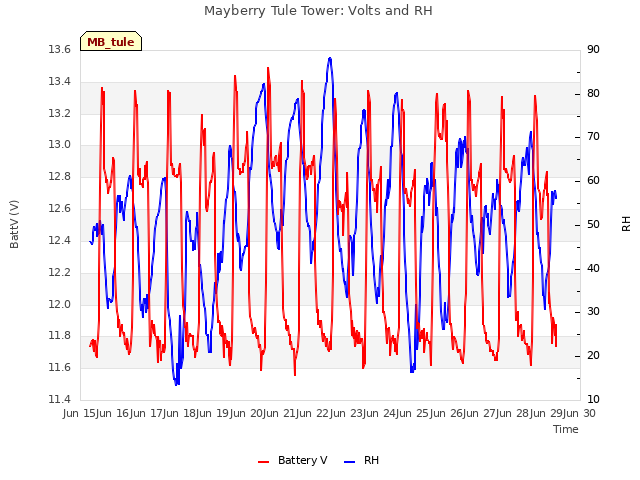
Task: Click the 80 right axis tick label
Action: coord(593,93)
